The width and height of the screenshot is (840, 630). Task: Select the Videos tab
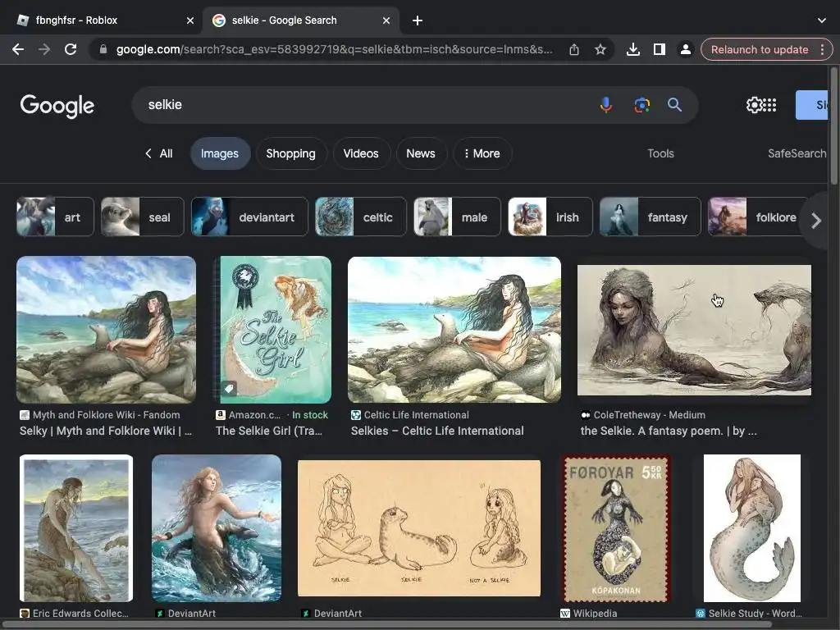click(x=361, y=153)
